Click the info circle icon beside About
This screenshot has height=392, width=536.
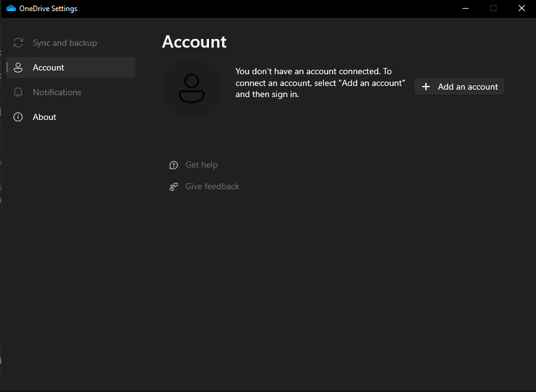click(x=18, y=117)
